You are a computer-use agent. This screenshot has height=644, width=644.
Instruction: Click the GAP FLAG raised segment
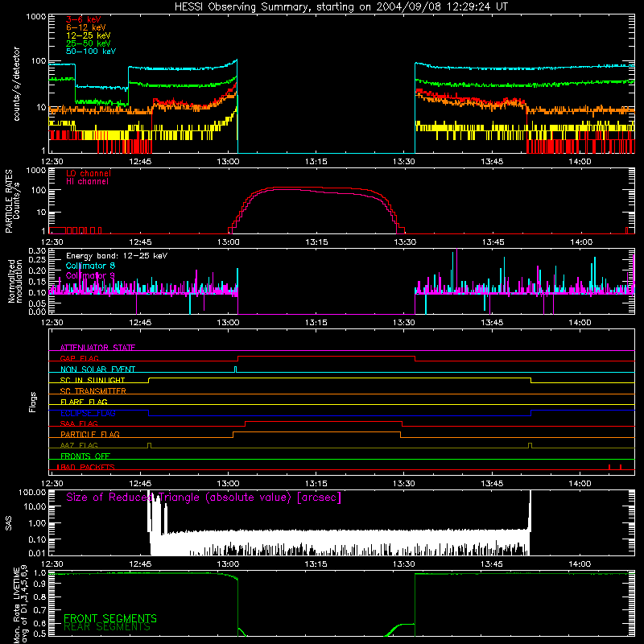[327, 357]
